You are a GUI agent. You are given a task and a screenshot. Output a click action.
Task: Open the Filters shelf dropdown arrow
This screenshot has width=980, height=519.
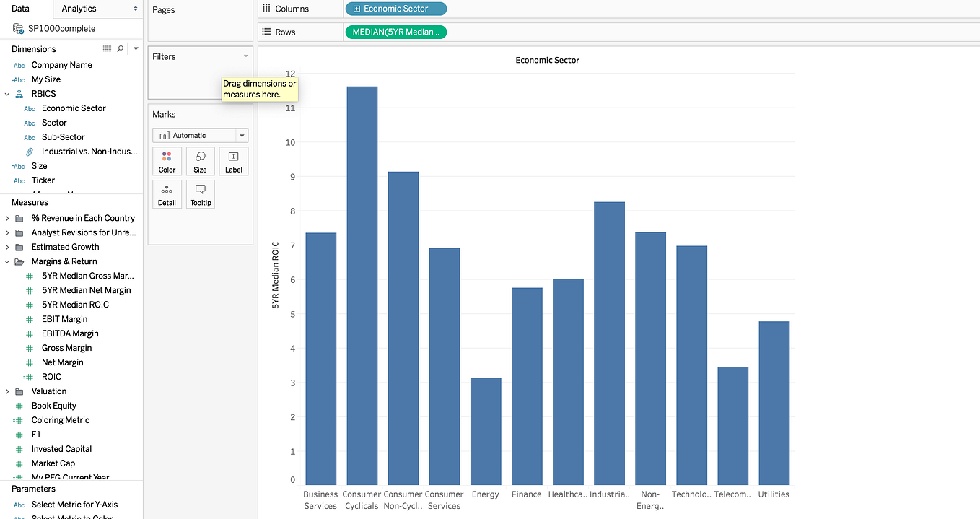pyautogui.click(x=245, y=56)
